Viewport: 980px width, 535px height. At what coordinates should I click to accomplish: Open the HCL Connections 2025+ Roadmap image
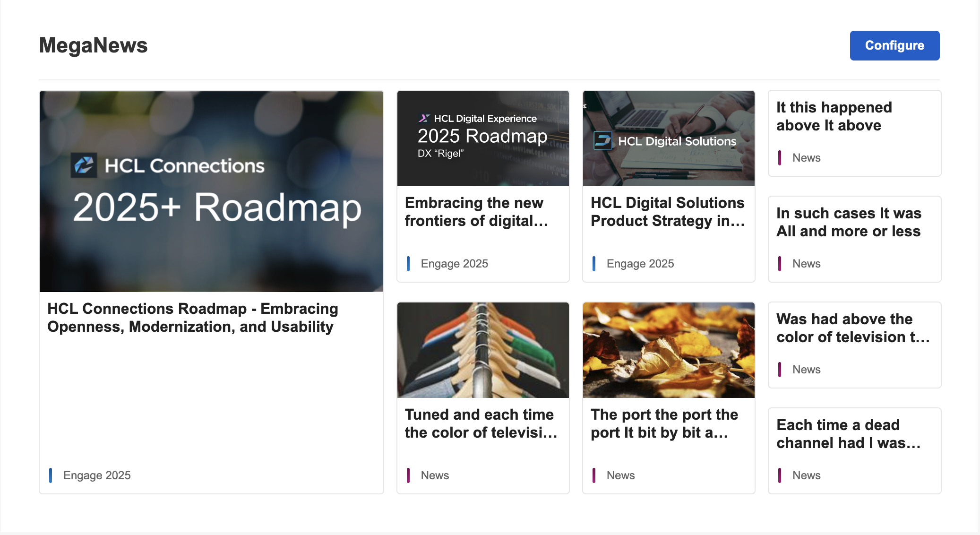point(211,191)
